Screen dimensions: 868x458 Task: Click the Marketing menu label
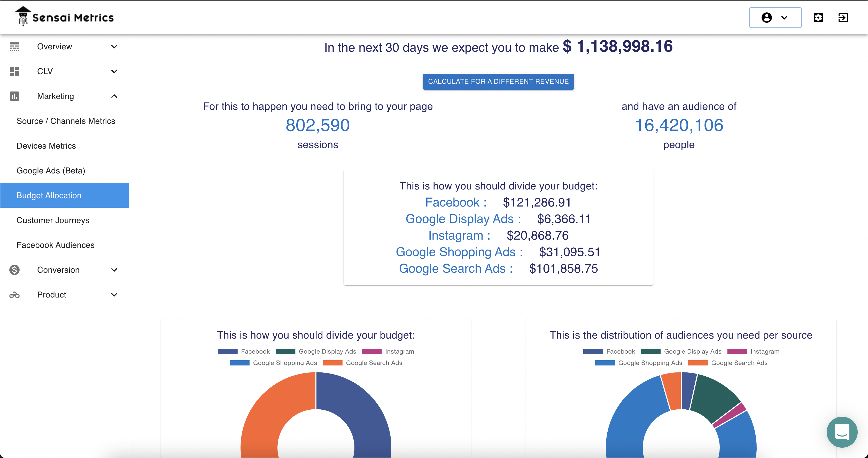[56, 96]
